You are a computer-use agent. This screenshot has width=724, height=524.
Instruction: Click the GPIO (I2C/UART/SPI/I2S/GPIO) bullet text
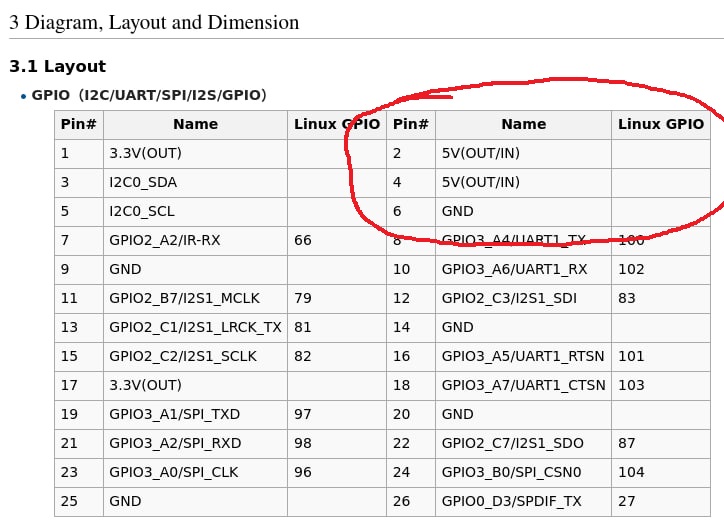pyautogui.click(x=149, y=95)
